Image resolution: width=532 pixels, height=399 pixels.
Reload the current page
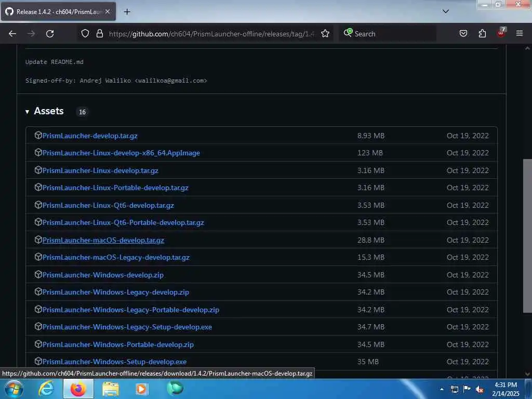tap(50, 34)
